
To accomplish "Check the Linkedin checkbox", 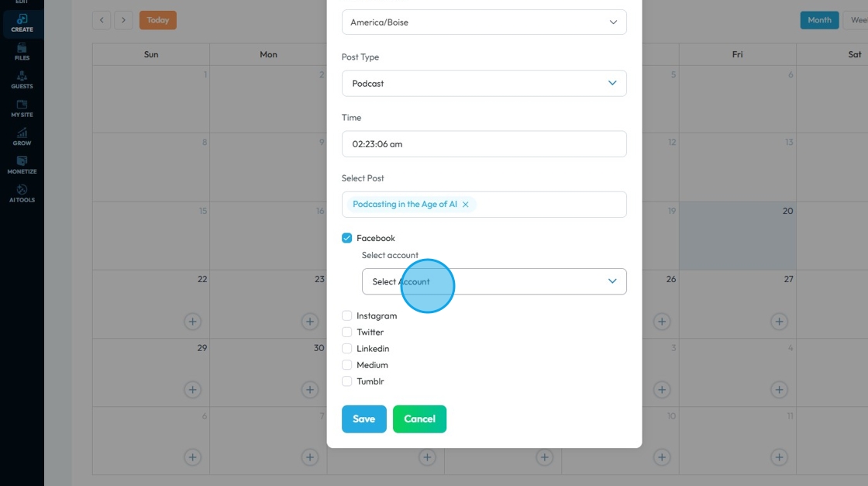I will (347, 349).
